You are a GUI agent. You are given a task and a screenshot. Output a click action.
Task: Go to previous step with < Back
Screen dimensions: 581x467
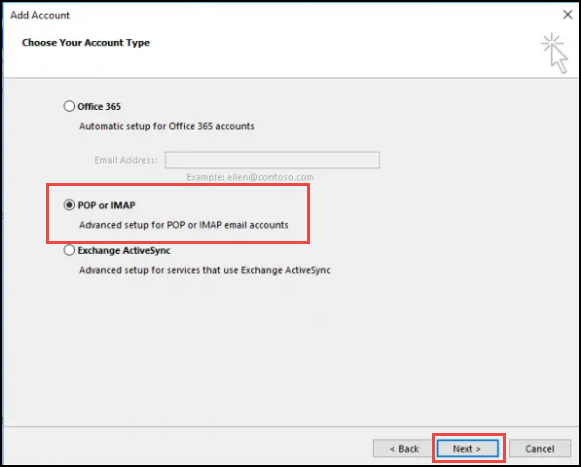(404, 449)
